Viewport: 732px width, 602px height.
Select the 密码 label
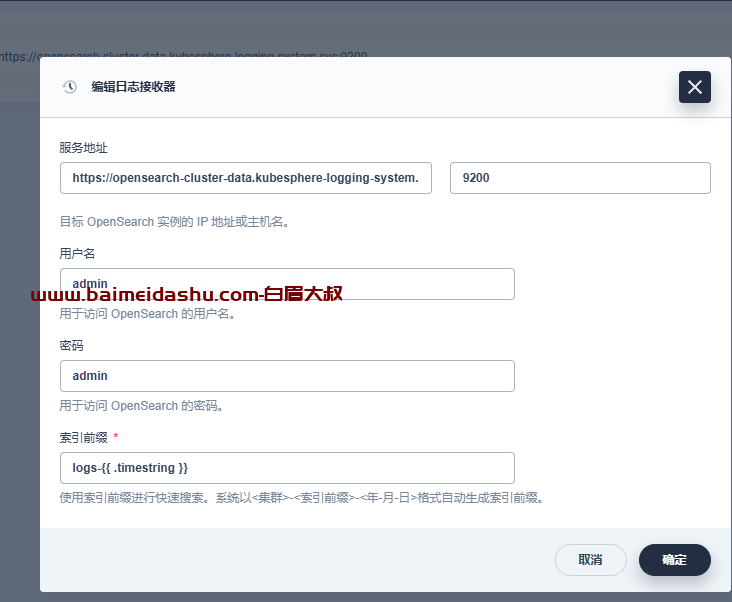coord(71,346)
